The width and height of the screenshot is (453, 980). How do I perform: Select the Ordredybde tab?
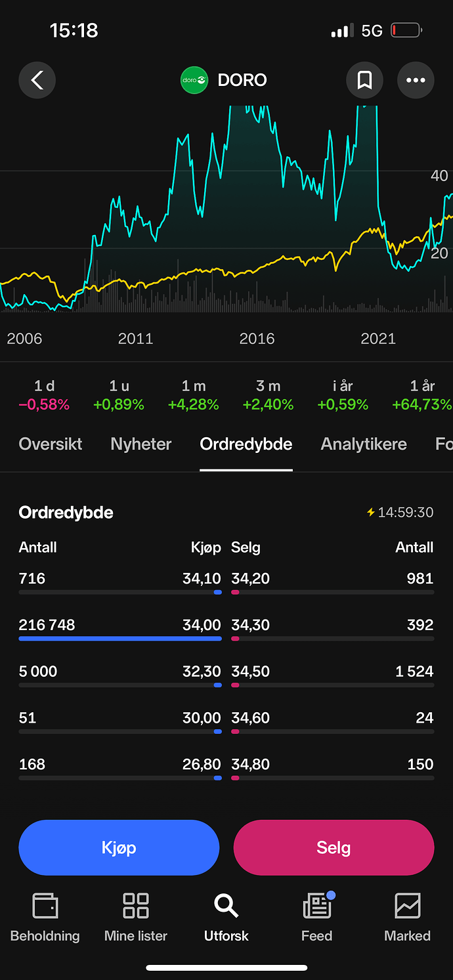[246, 444]
